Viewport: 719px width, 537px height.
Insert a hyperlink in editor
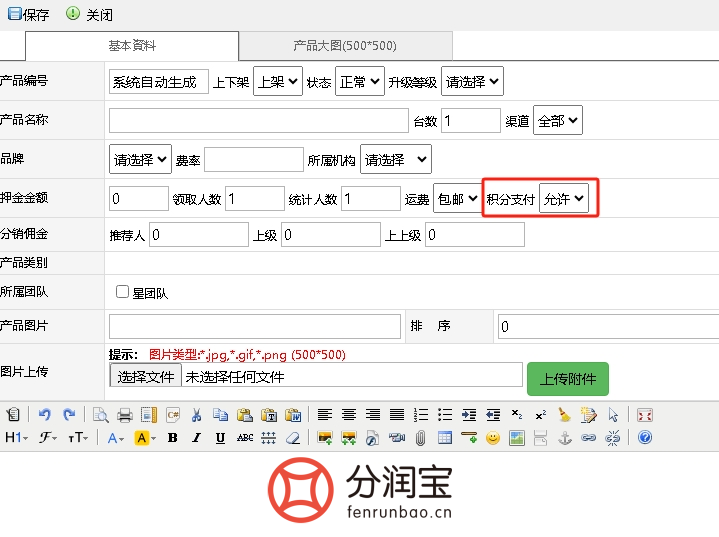589,437
